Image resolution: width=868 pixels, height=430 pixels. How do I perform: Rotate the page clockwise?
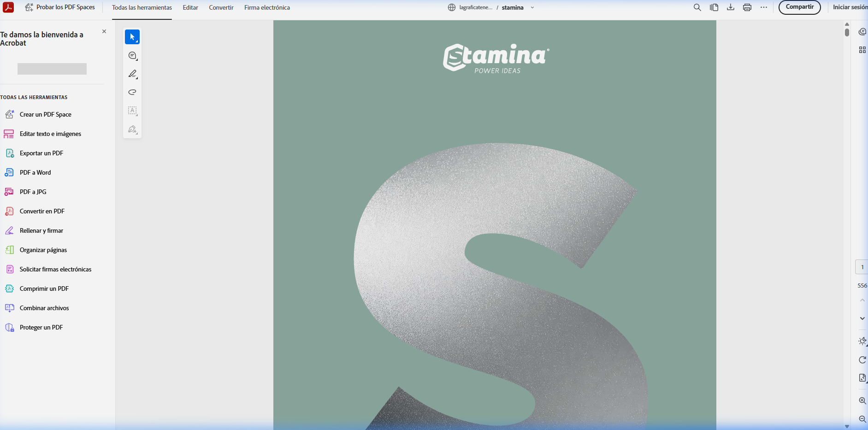pos(862,360)
